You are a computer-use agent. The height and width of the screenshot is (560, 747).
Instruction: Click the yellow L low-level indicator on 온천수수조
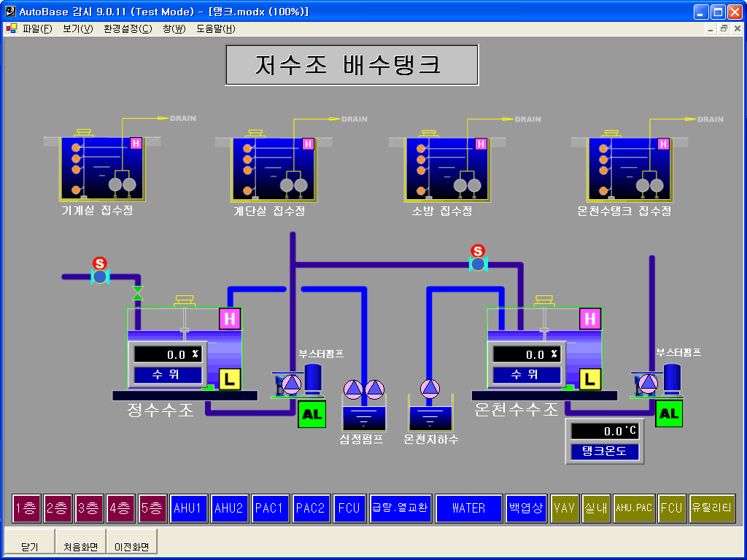[589, 378]
